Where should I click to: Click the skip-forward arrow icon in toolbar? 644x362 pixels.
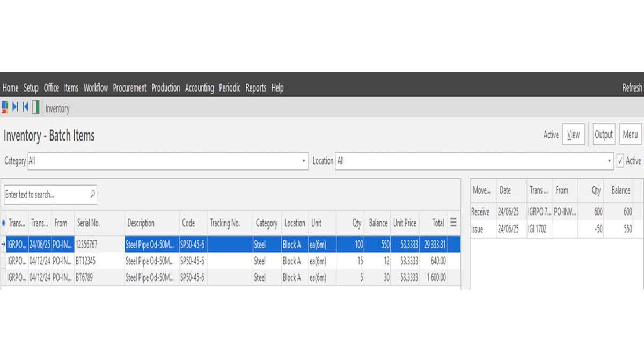click(x=15, y=107)
